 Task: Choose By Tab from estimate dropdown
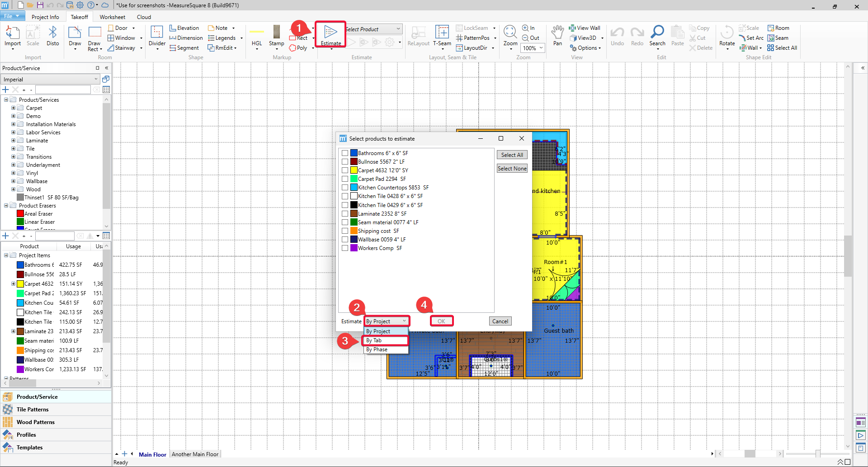coord(386,340)
